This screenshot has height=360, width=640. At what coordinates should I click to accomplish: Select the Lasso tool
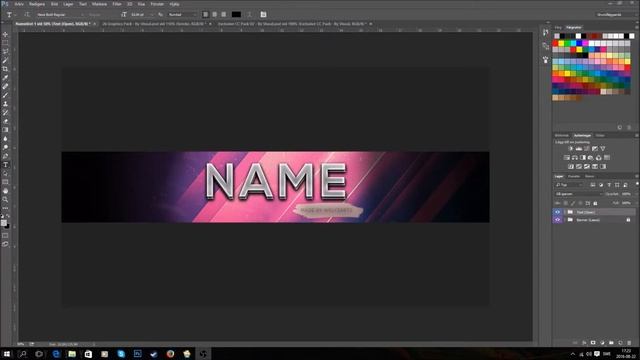point(5,52)
